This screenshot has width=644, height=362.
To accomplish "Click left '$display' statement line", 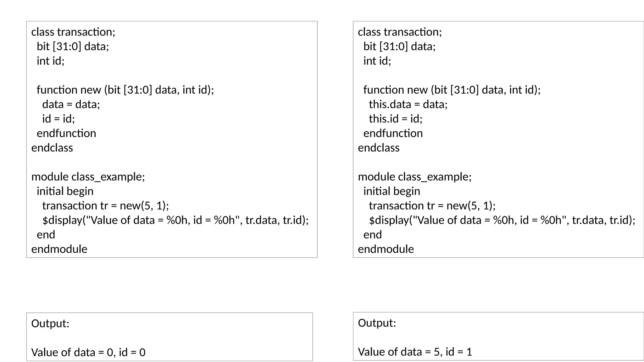I will (x=175, y=220).
